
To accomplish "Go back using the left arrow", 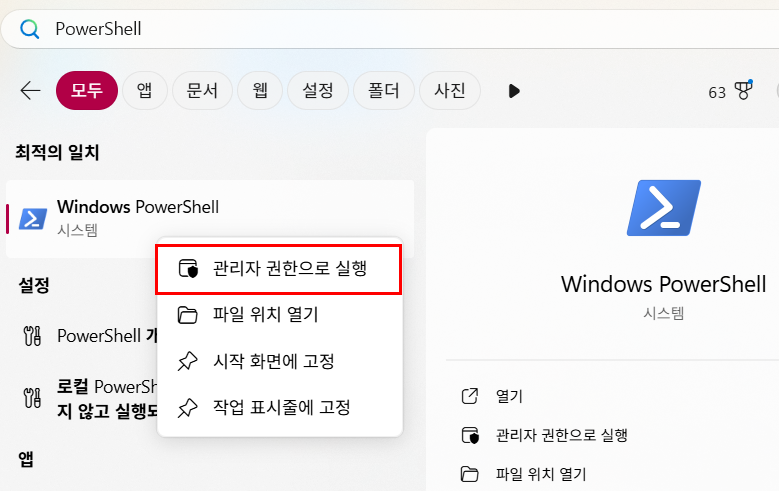I will click(30, 90).
